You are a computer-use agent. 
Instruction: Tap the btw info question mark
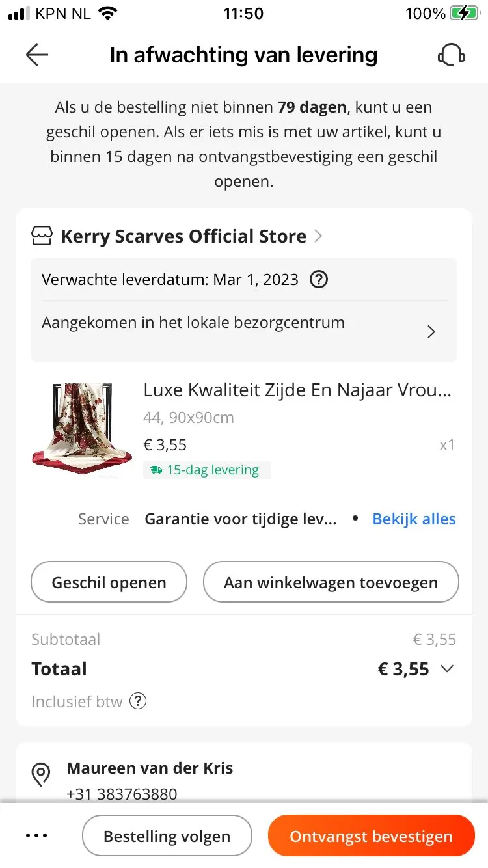point(138,701)
